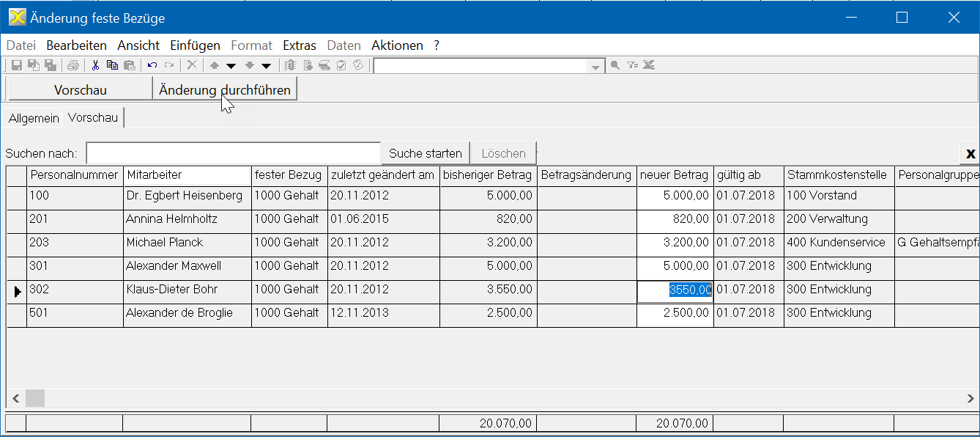Open the dropdown beside the grey down-arrow icon

[x=266, y=65]
